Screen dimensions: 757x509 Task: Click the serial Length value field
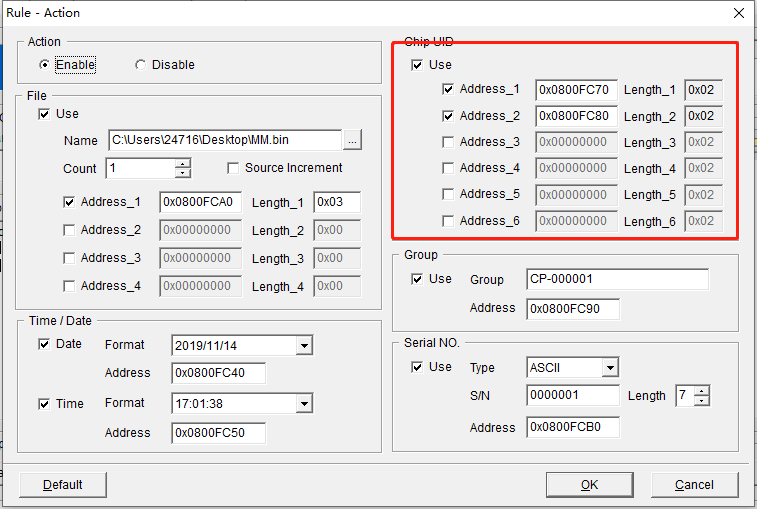coord(685,396)
